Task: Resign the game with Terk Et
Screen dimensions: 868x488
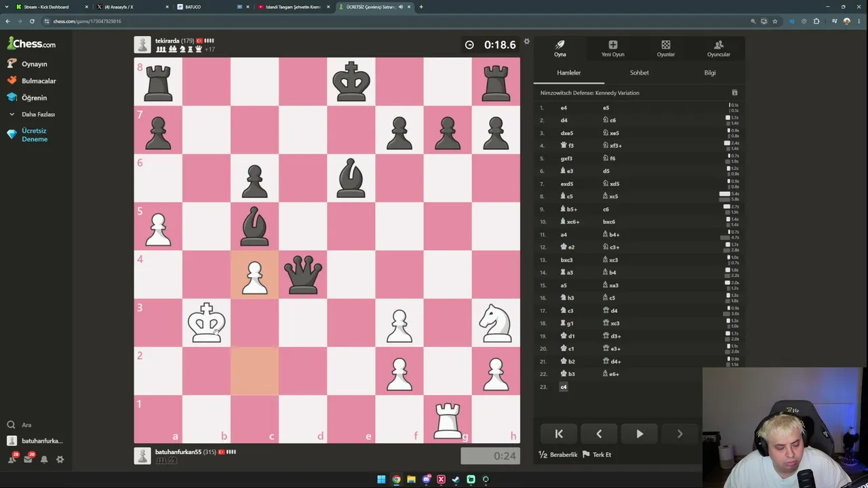Action: pyautogui.click(x=597, y=455)
